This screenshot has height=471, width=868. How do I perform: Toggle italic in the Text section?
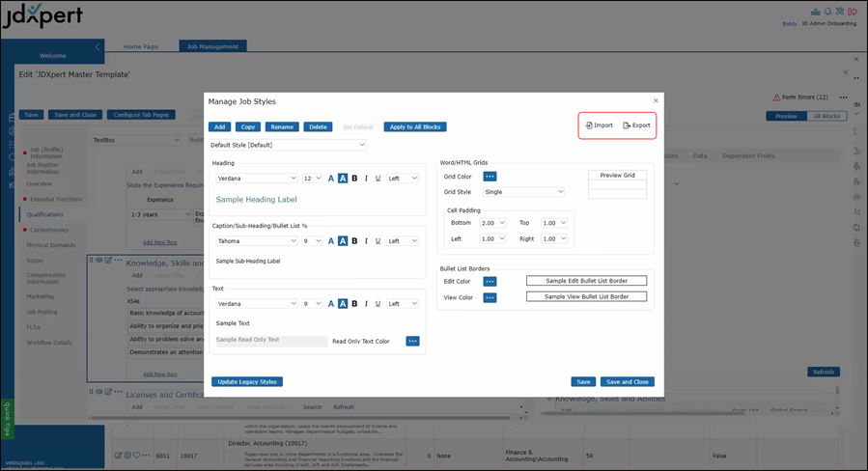coord(366,303)
